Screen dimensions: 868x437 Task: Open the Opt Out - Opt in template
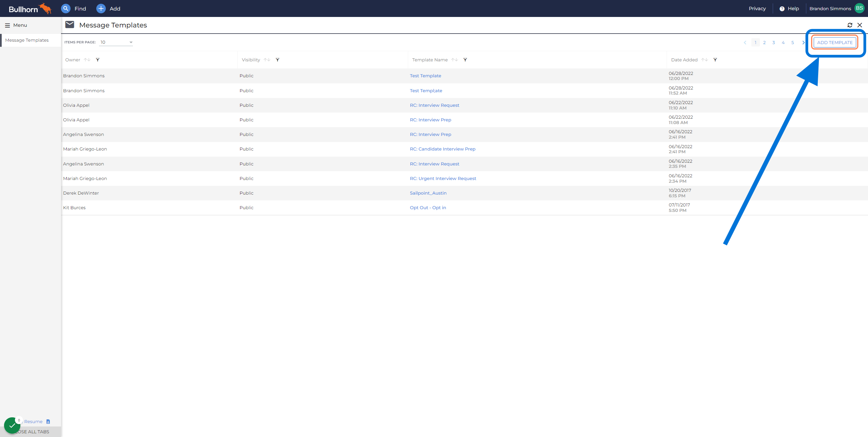coord(428,207)
